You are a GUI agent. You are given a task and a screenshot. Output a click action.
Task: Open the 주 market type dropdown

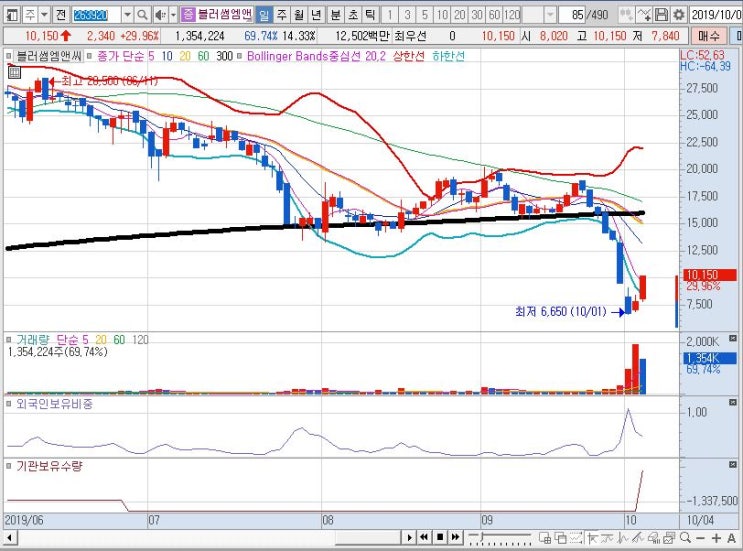point(44,15)
